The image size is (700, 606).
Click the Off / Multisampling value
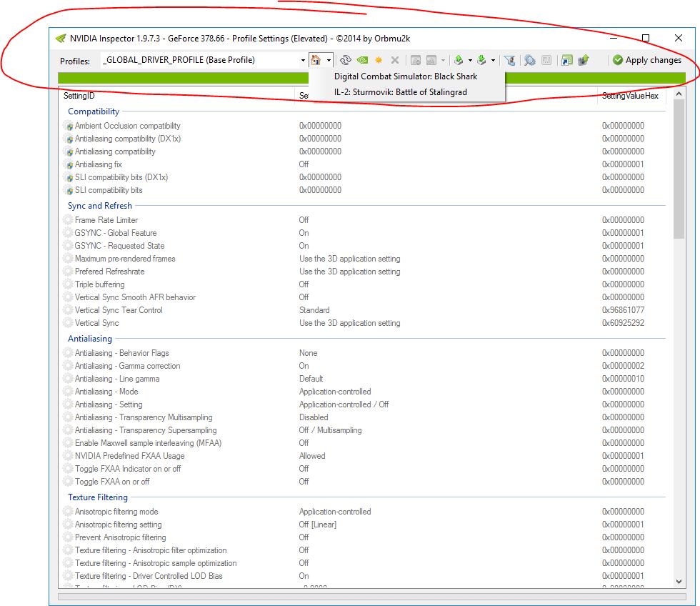pos(330,430)
